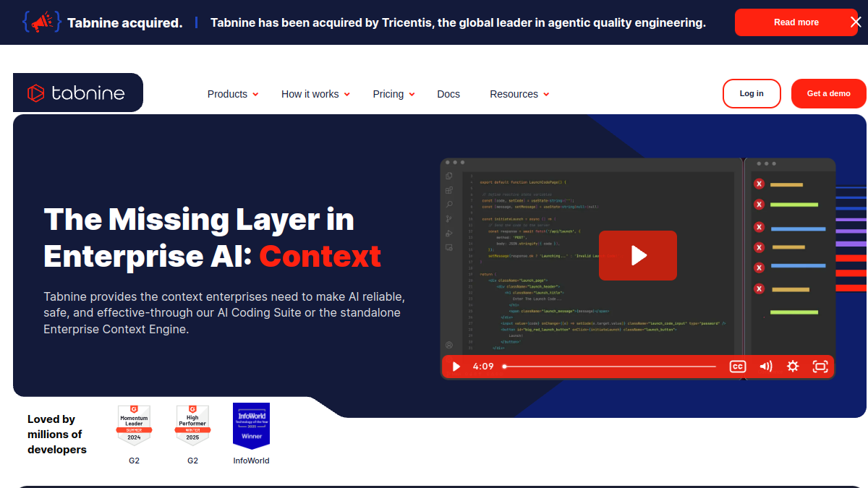Click the Log in button
The height and width of the screenshot is (488, 868).
[x=752, y=93]
